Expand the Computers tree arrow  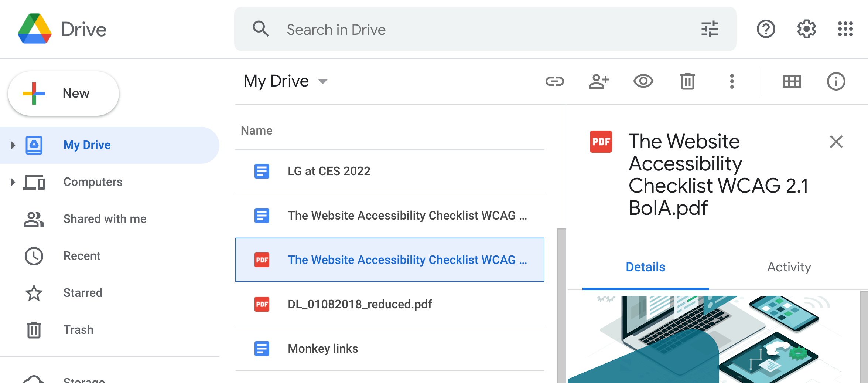(x=13, y=182)
